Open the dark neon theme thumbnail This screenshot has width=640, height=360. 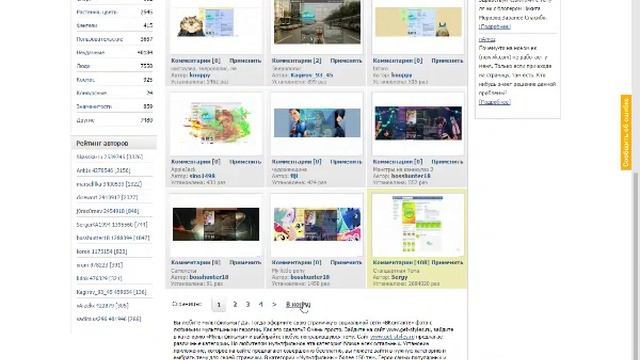pos(418,123)
